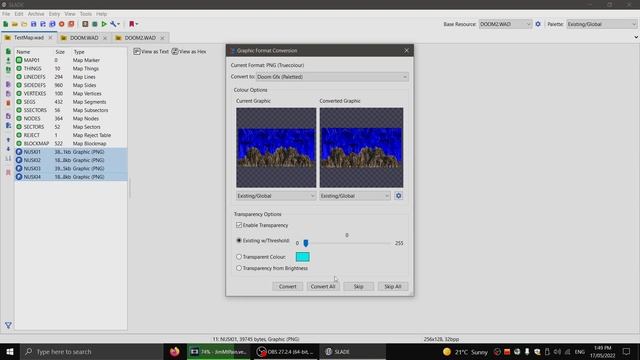The height and width of the screenshot is (360, 640).
Task: Close the DOOM.WAD tab
Action: pyautogui.click(x=105, y=38)
